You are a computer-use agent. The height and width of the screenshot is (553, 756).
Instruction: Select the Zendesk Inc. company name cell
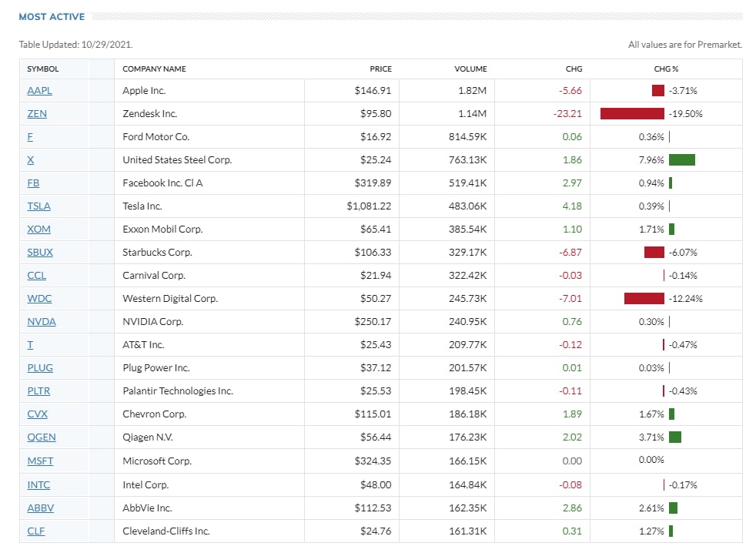pos(209,114)
